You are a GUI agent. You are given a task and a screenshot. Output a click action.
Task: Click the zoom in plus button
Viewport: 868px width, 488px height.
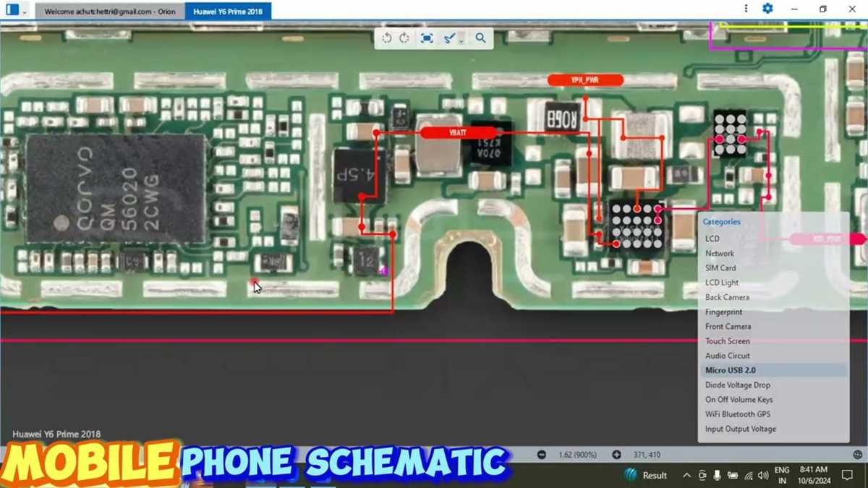(x=616, y=455)
